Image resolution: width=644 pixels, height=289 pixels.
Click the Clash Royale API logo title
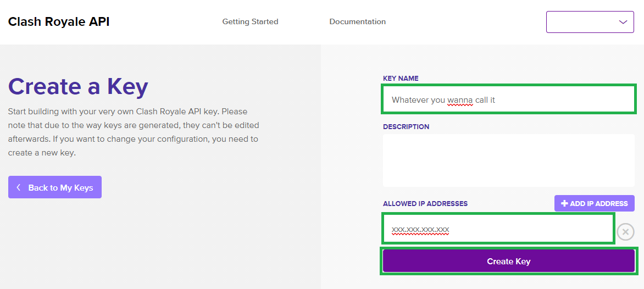coord(59,22)
